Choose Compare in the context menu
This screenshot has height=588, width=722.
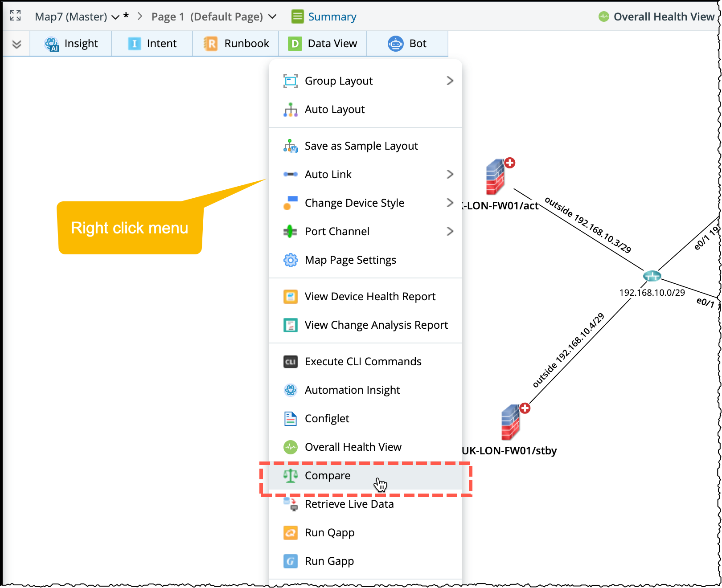[x=328, y=476]
